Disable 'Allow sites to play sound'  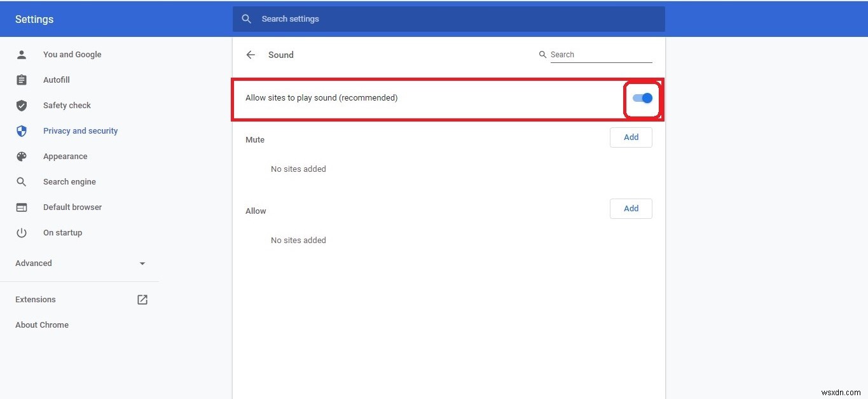[641, 98]
